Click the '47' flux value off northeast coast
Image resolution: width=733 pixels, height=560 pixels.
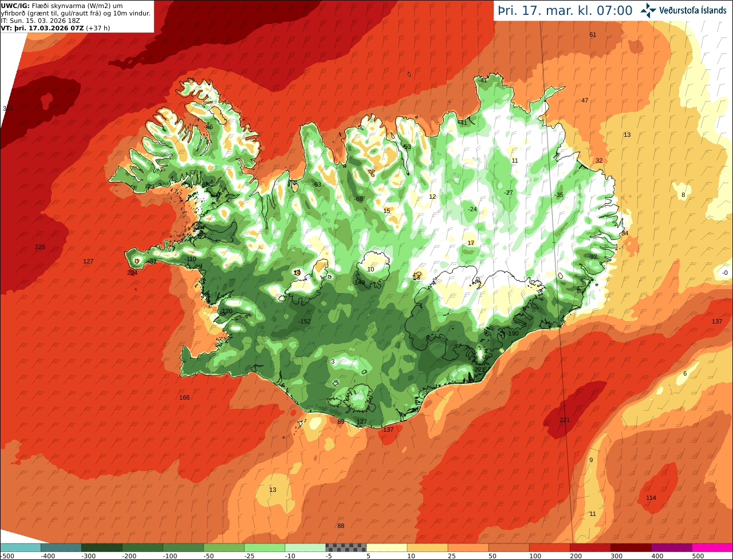click(585, 101)
